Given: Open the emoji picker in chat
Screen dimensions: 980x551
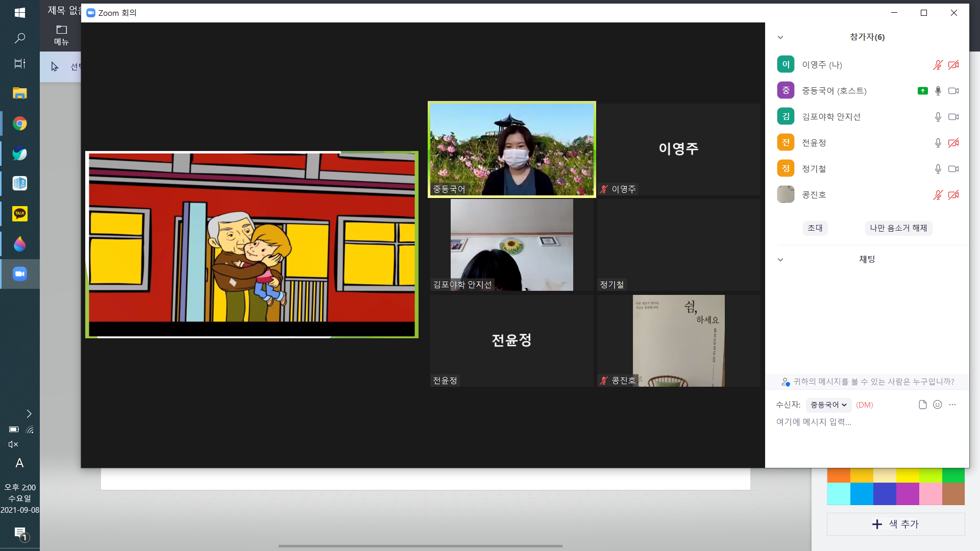Looking at the screenshot, I should [938, 405].
